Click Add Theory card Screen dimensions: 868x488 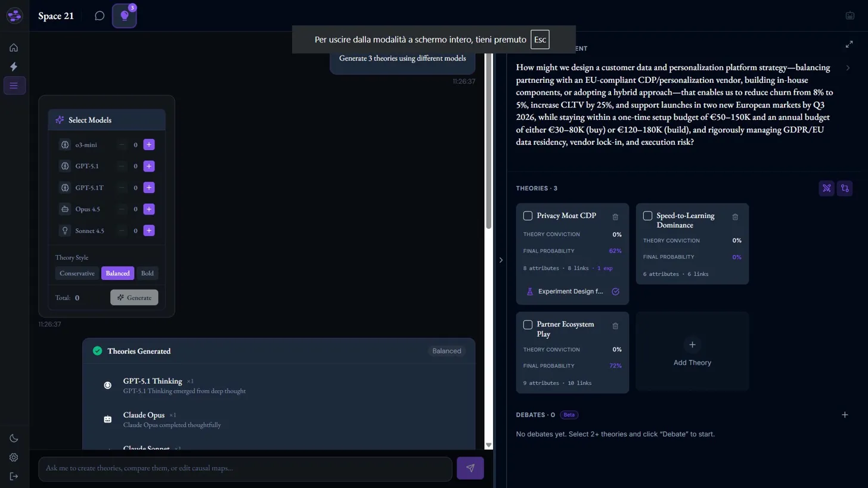point(692,352)
